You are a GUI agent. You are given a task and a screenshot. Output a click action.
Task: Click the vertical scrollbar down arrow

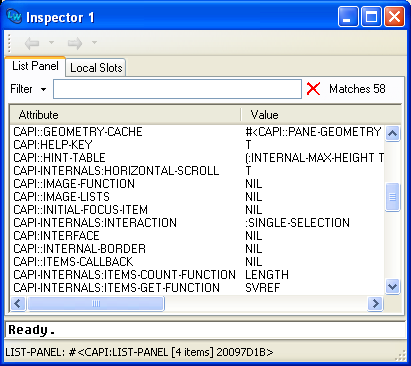(392, 286)
